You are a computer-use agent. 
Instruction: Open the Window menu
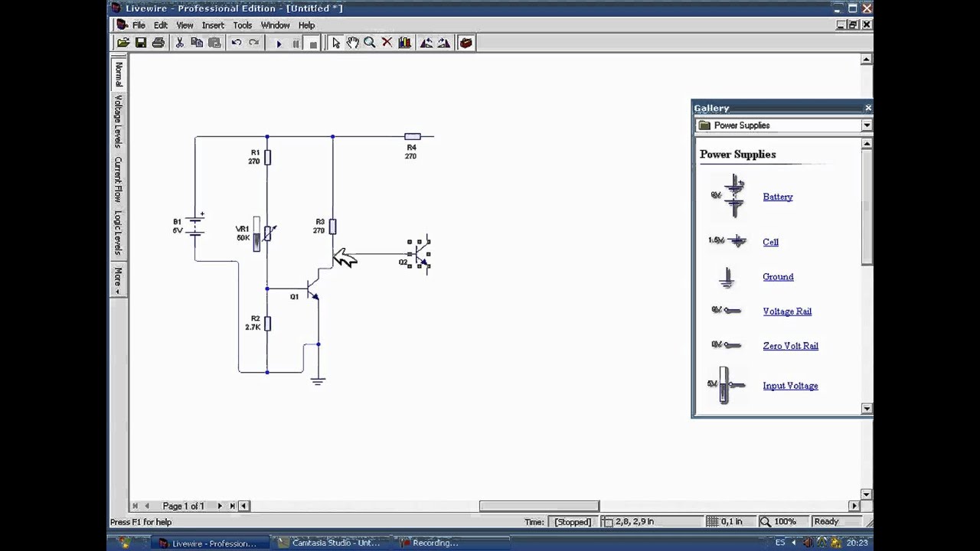point(275,25)
